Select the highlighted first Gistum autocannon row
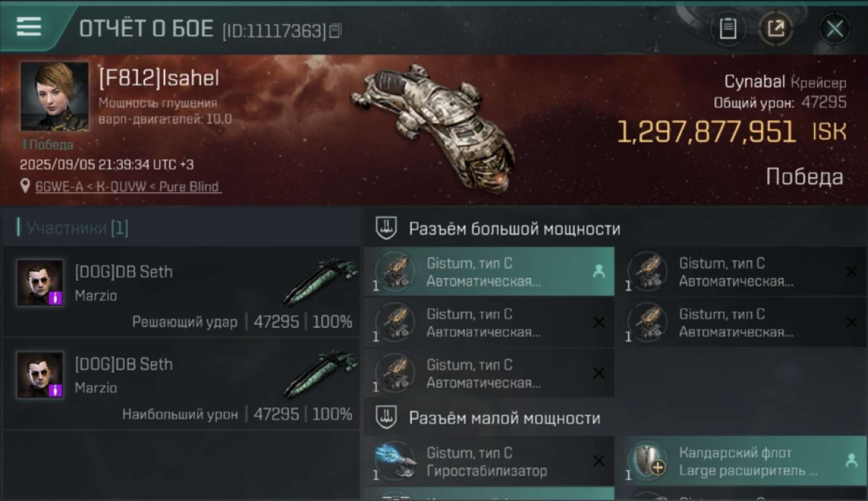 (x=489, y=272)
